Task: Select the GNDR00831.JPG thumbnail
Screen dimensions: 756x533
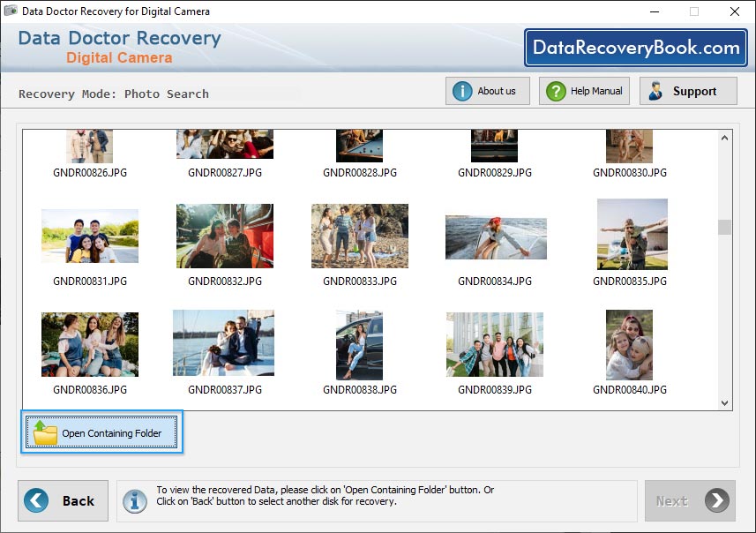Action: click(89, 236)
